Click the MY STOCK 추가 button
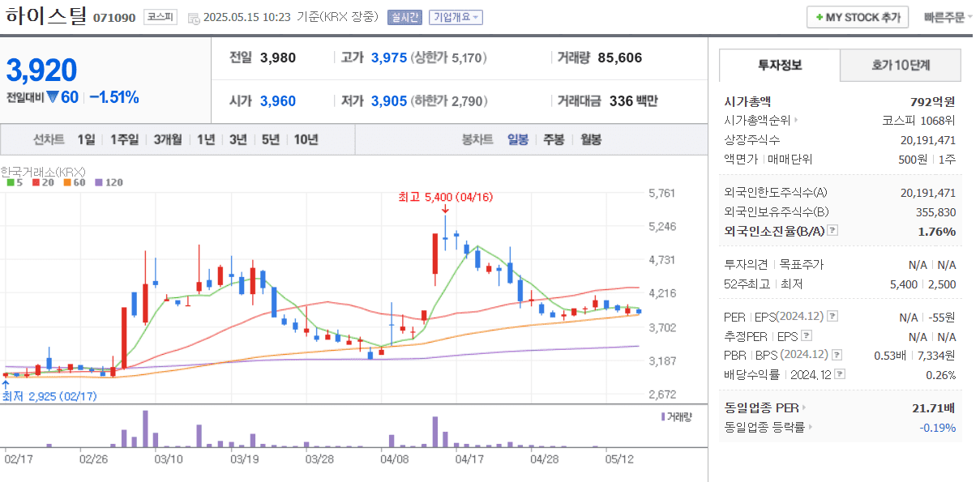 tap(858, 17)
